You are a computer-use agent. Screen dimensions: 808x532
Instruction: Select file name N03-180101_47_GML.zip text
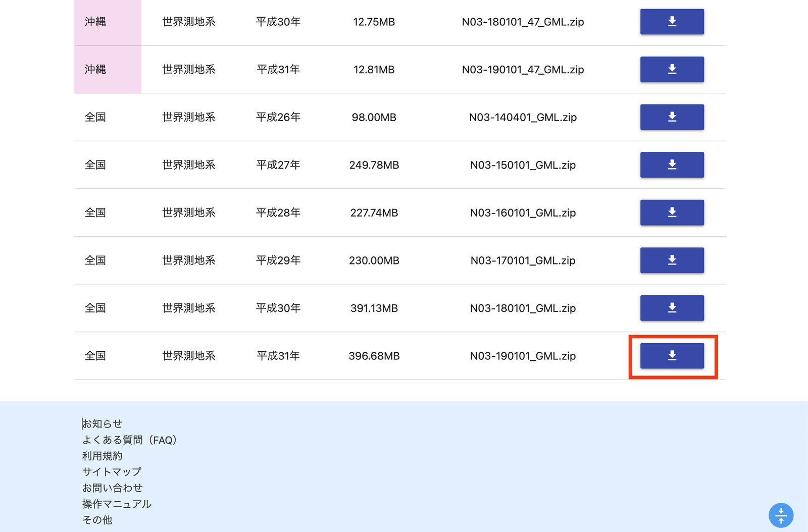(523, 22)
